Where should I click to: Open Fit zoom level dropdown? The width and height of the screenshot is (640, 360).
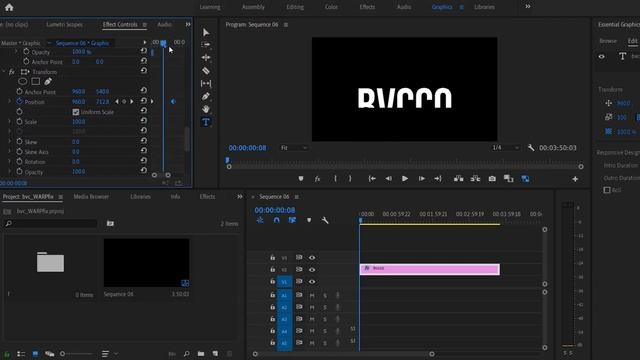293,148
